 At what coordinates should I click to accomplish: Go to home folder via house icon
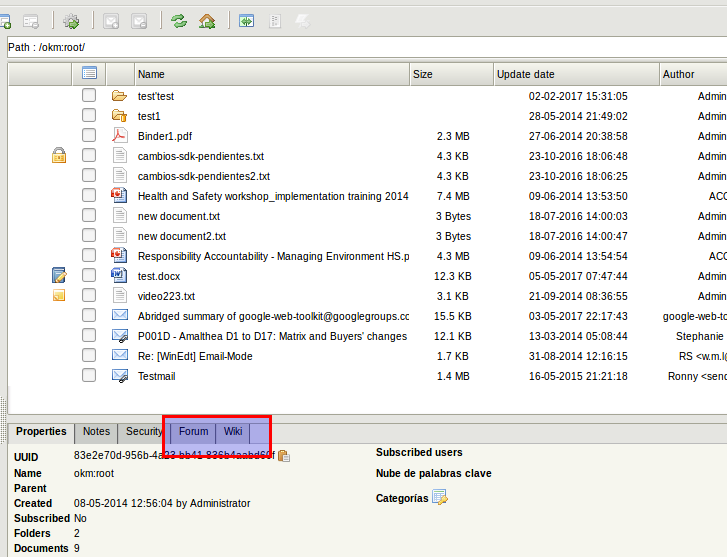207,20
